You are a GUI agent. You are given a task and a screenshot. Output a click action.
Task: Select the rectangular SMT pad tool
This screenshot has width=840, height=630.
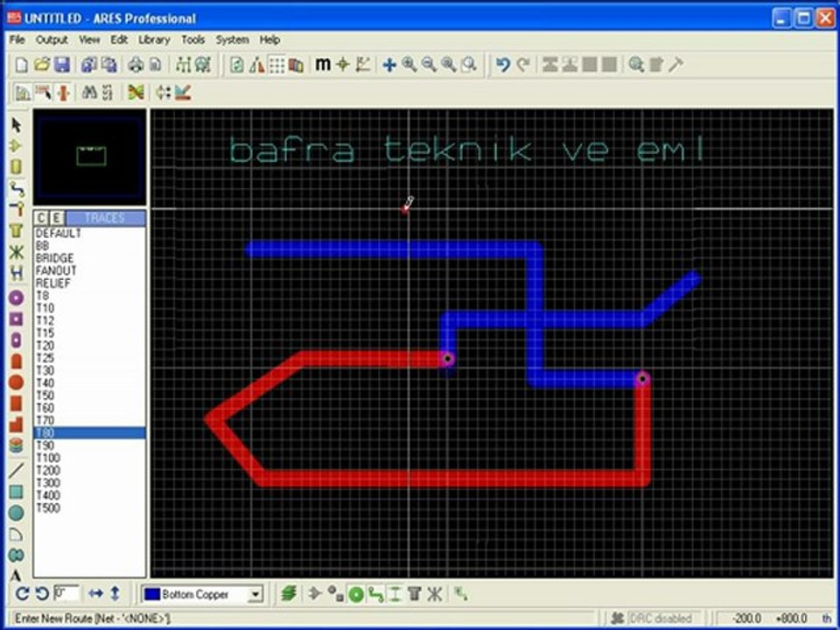click(16, 403)
